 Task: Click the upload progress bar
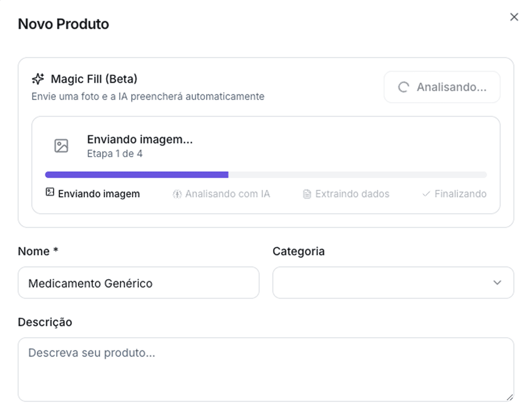266,174
